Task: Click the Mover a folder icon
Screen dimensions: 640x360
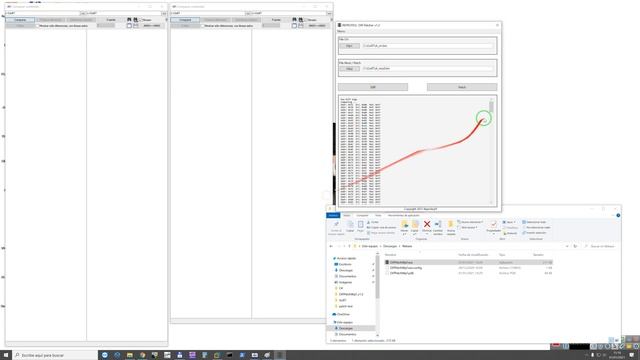Action: [x=404, y=224]
